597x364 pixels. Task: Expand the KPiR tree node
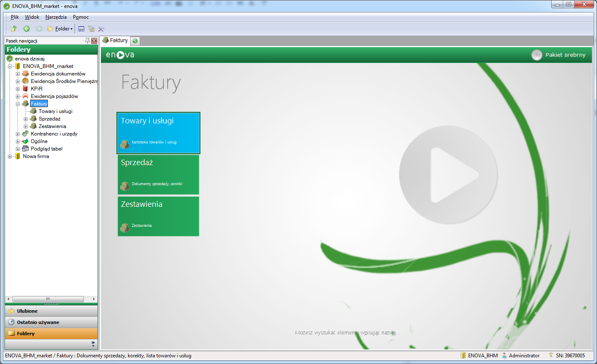point(18,89)
